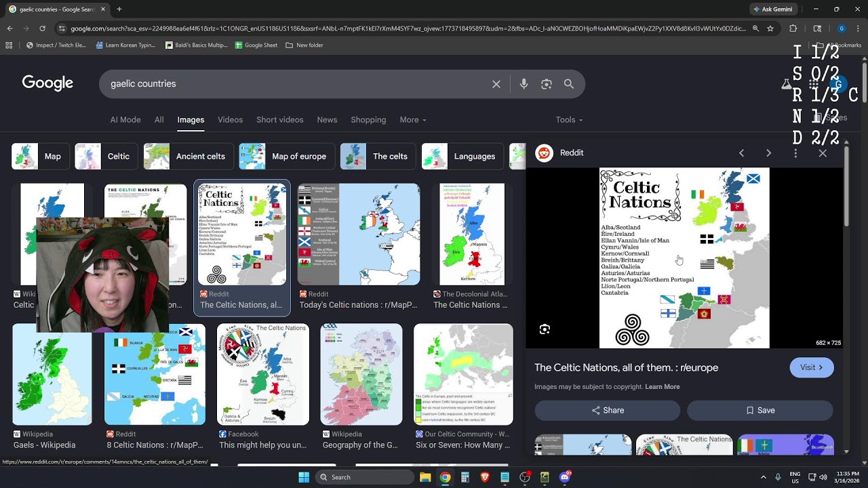Open 'Geography of the G...' Wikipedia thumbnail

tap(361, 374)
